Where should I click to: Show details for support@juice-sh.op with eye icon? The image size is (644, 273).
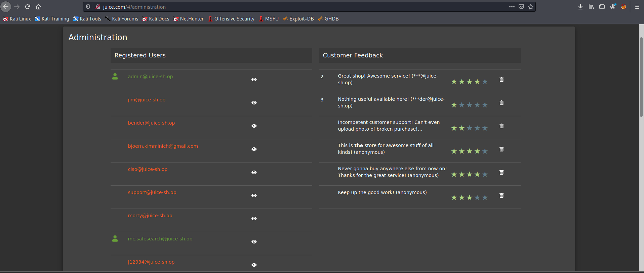[x=254, y=195]
